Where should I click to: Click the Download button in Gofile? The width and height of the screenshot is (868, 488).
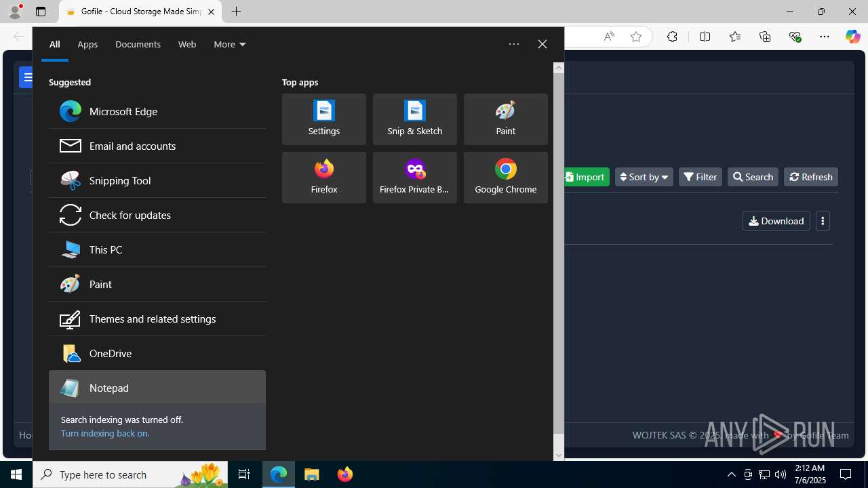click(x=776, y=221)
